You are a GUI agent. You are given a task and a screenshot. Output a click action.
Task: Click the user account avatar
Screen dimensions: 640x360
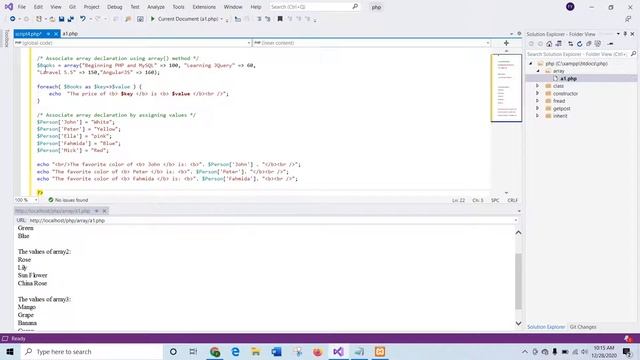tap(570, 7)
